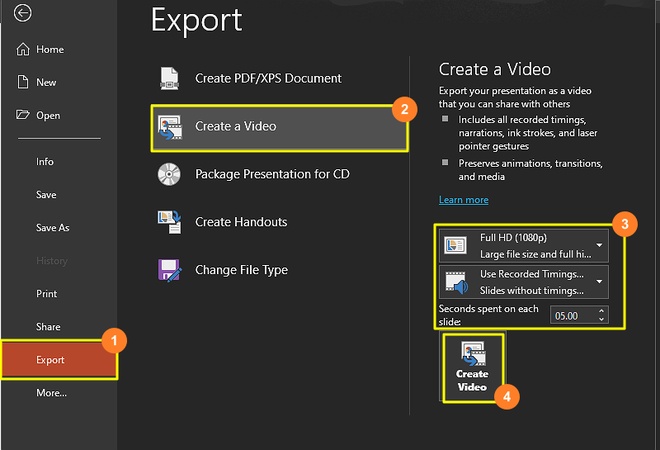Click the Create Video button

(x=473, y=368)
